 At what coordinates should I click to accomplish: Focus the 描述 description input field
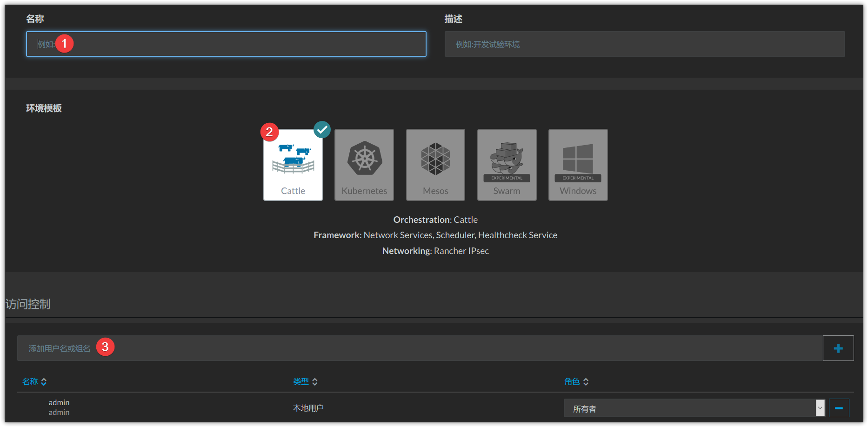pos(645,44)
